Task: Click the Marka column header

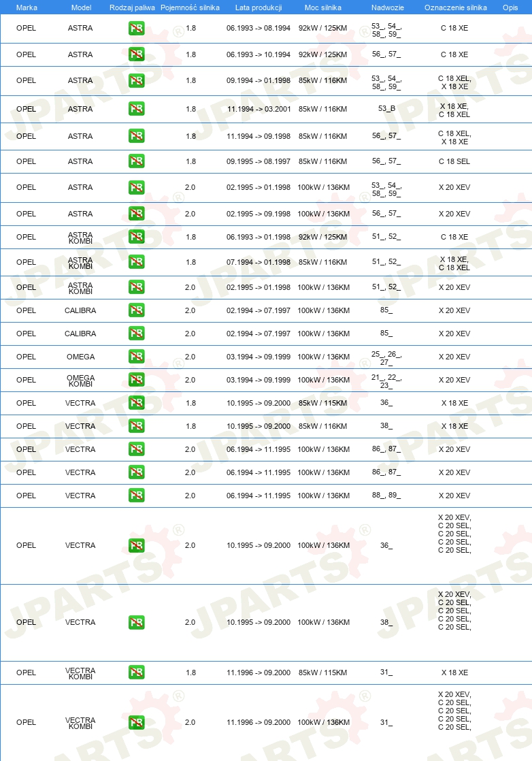Action: (27, 7)
